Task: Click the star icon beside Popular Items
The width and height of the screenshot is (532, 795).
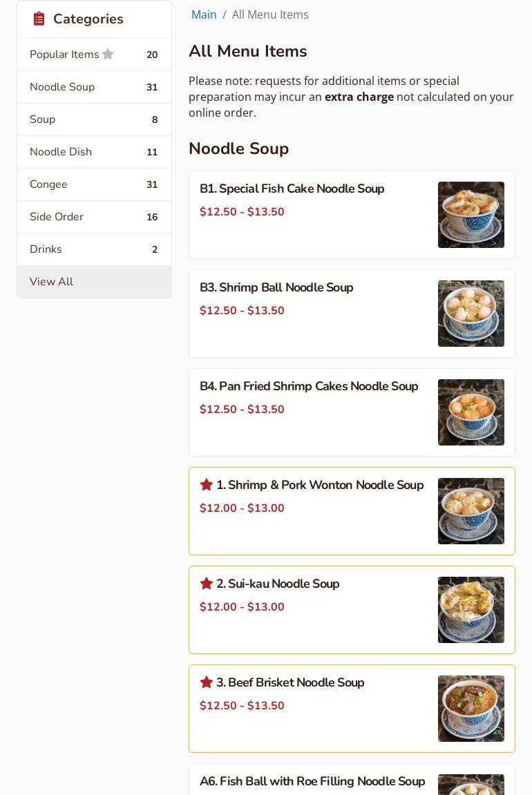Action: (108, 54)
